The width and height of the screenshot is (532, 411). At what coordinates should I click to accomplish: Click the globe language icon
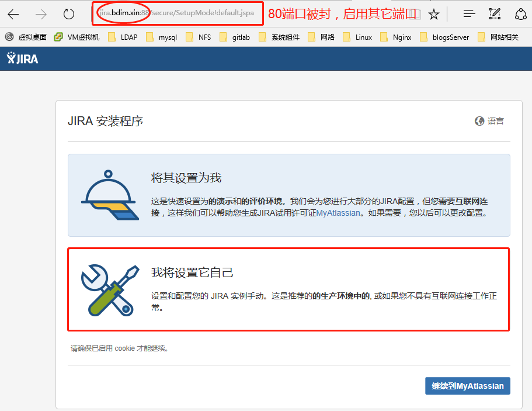click(x=480, y=121)
